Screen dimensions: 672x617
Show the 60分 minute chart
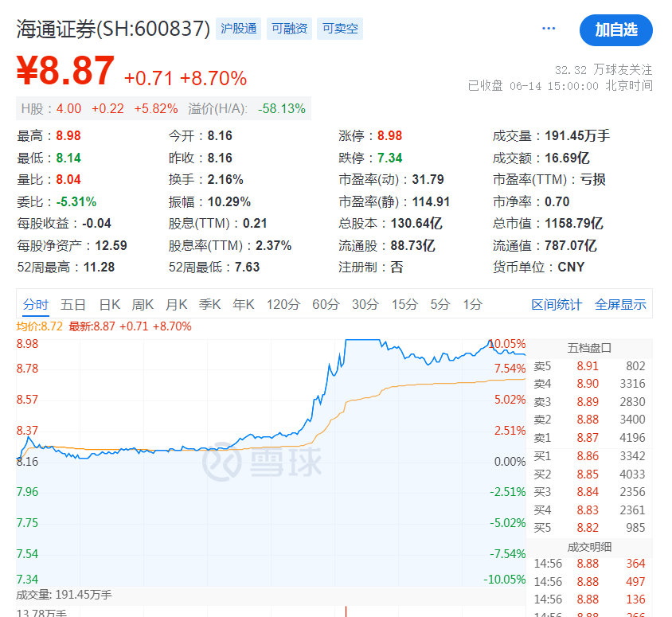click(326, 304)
